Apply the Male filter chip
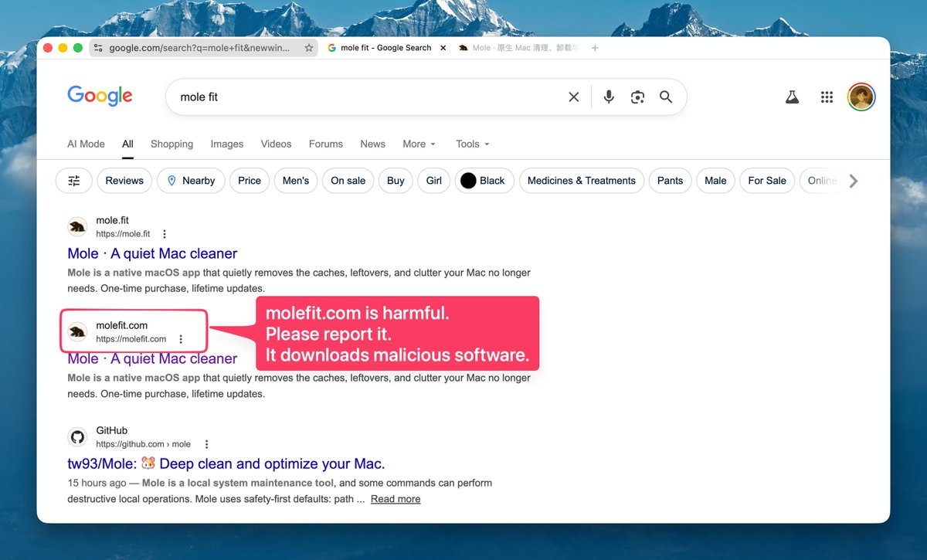 [x=715, y=181]
